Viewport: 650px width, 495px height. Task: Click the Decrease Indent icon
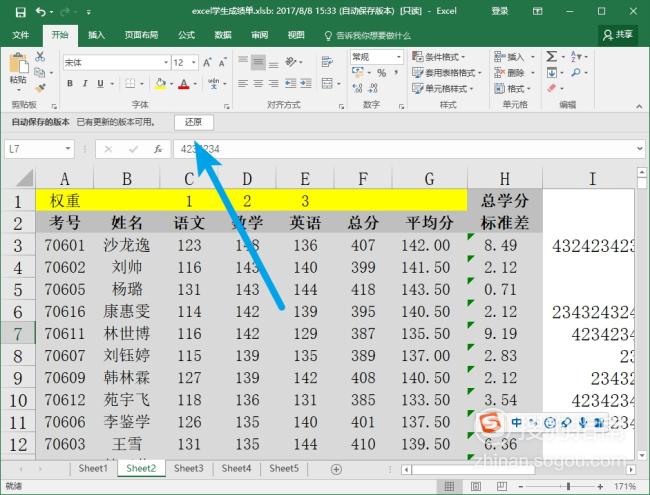291,84
